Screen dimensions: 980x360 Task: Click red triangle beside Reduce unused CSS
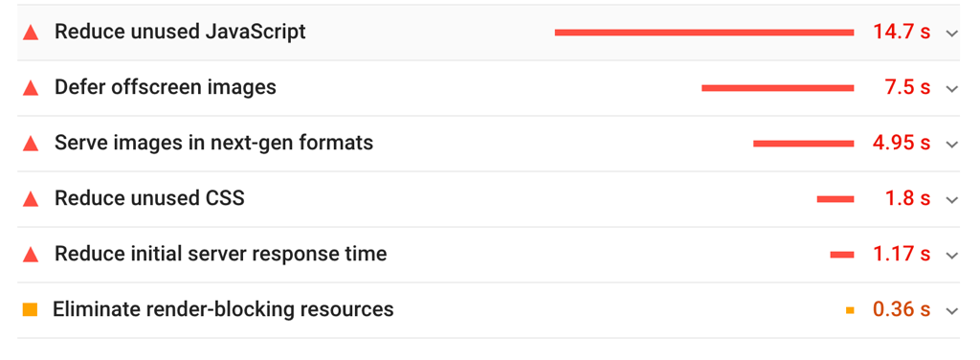coord(31,200)
